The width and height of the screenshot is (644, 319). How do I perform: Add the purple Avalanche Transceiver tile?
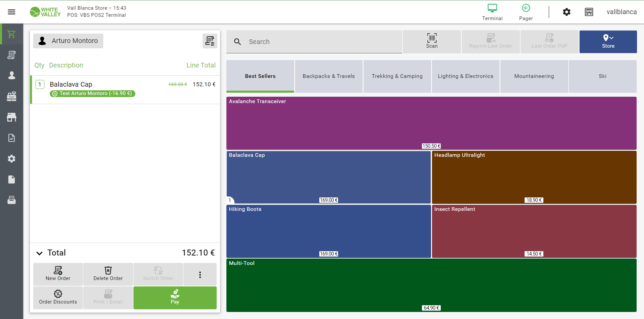(431, 123)
